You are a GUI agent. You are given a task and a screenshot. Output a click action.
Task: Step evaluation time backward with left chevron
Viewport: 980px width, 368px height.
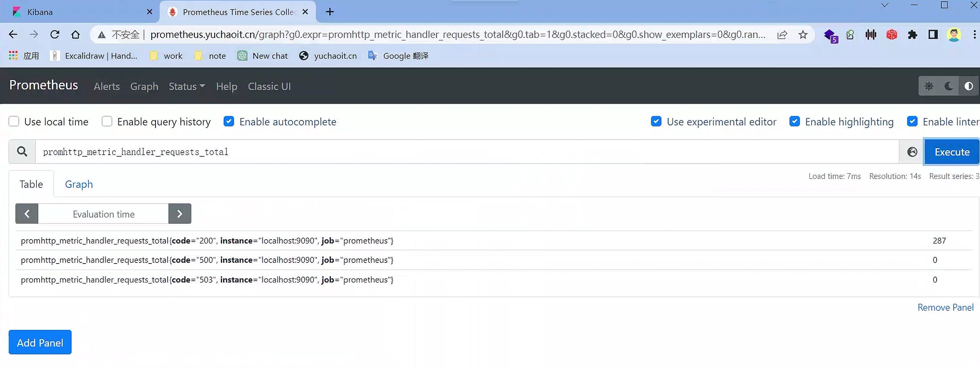click(27, 214)
